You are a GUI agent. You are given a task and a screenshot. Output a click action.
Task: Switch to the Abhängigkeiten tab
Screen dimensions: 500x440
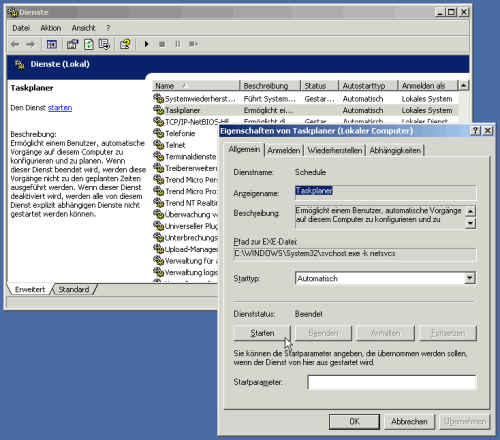(x=395, y=151)
